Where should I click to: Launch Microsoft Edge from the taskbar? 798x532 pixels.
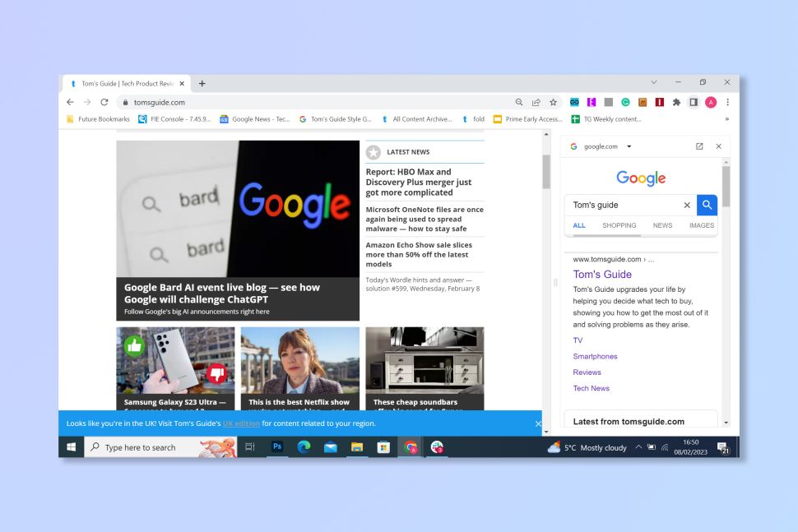pos(304,447)
